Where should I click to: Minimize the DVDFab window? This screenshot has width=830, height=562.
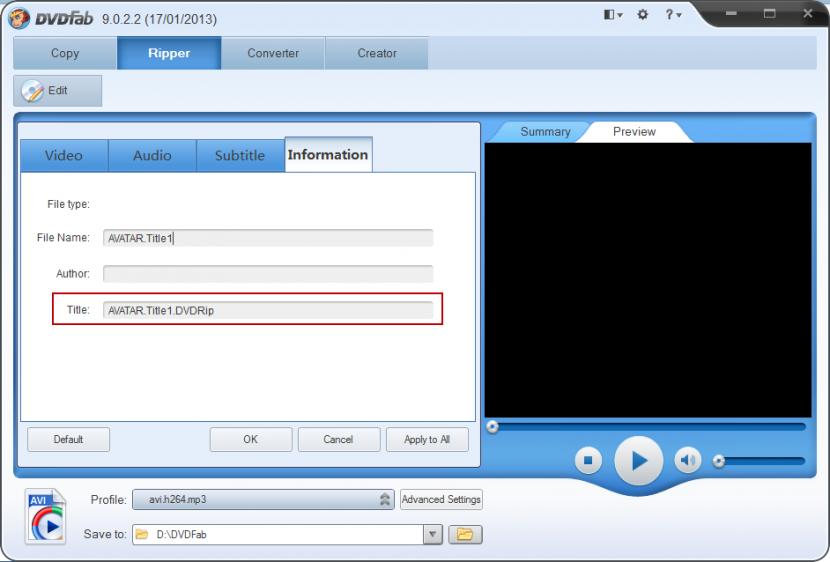(731, 13)
